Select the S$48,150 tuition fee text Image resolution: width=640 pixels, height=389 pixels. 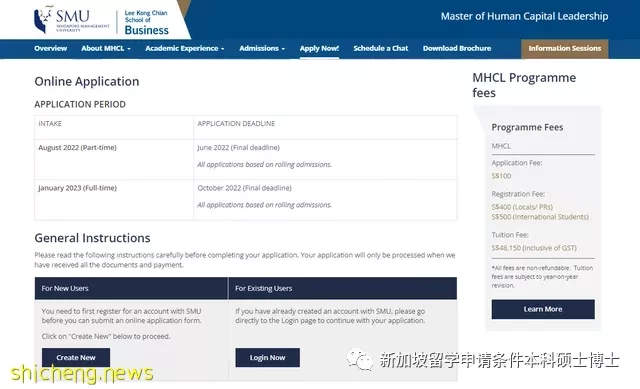534,248
